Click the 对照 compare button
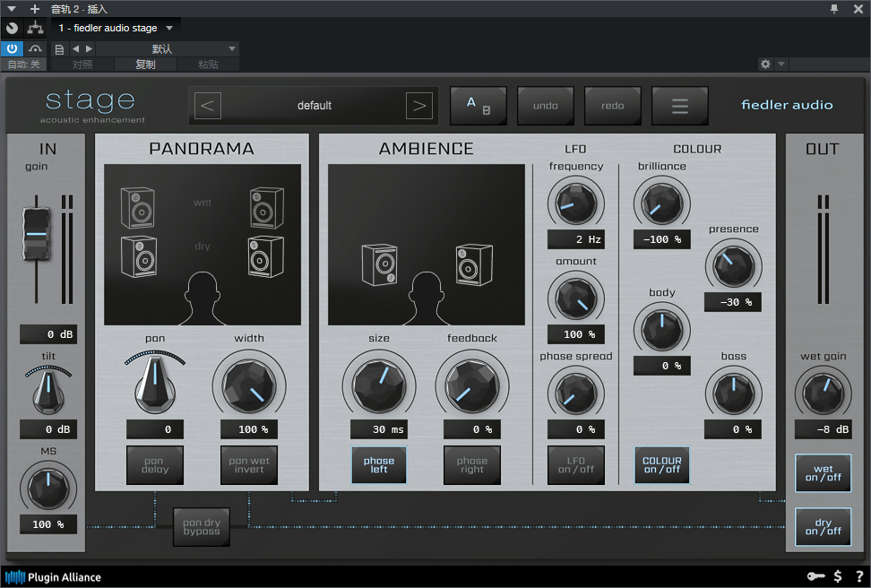The width and height of the screenshot is (871, 588). click(82, 65)
